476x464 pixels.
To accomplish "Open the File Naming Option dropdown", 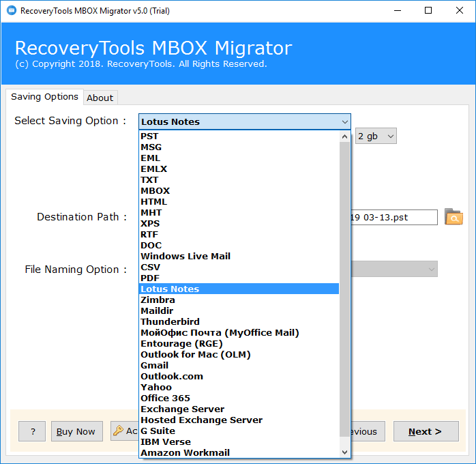I will click(394, 269).
